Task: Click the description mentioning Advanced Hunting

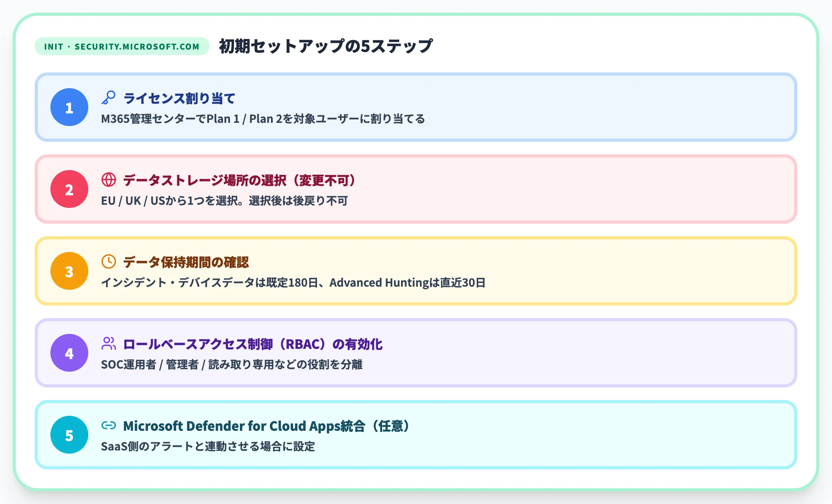Action: click(293, 282)
